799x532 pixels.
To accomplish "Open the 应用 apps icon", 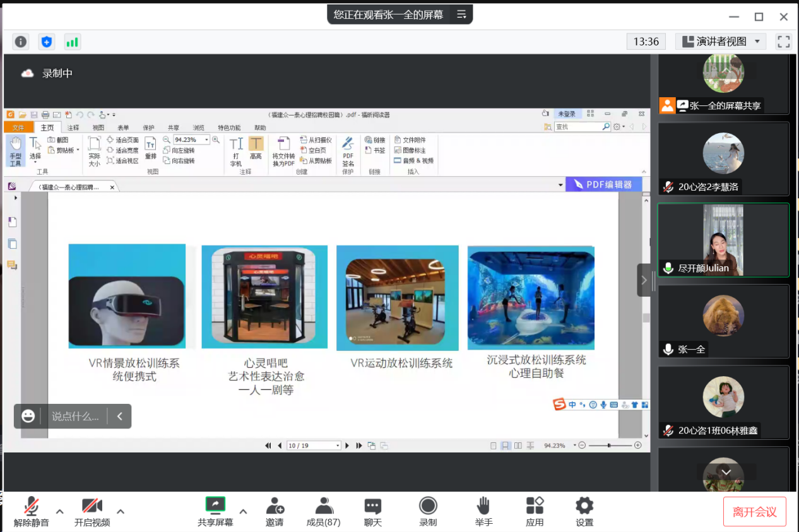I will pos(535,511).
